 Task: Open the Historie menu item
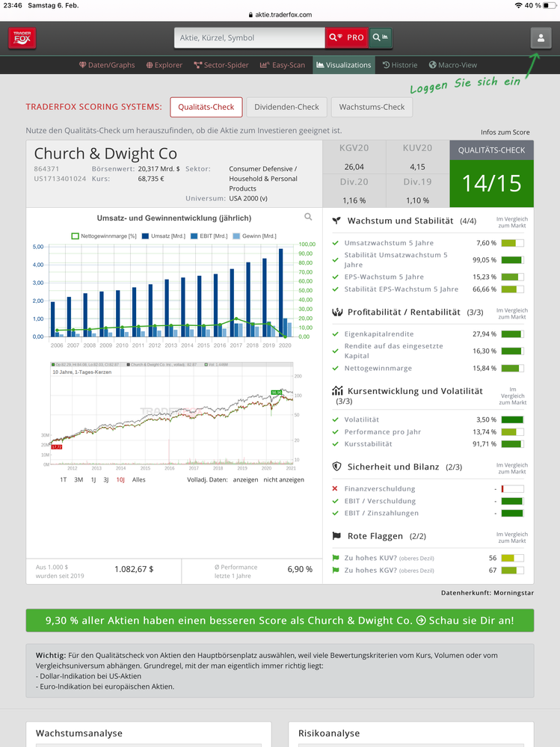click(x=400, y=65)
